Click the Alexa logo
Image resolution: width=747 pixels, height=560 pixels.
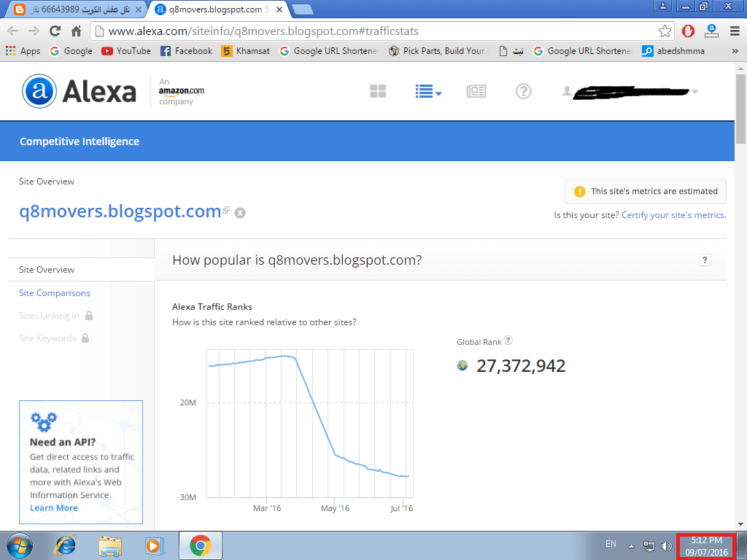pyautogui.click(x=79, y=91)
